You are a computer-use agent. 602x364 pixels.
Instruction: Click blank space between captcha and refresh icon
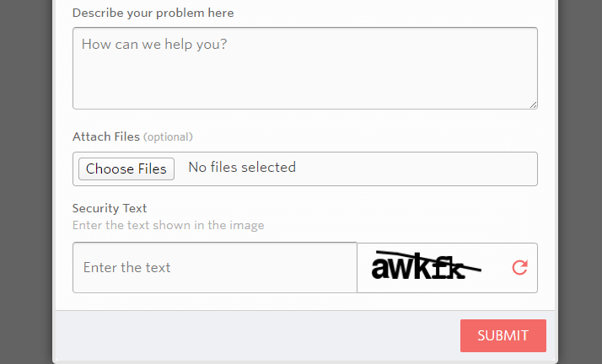[x=497, y=267]
